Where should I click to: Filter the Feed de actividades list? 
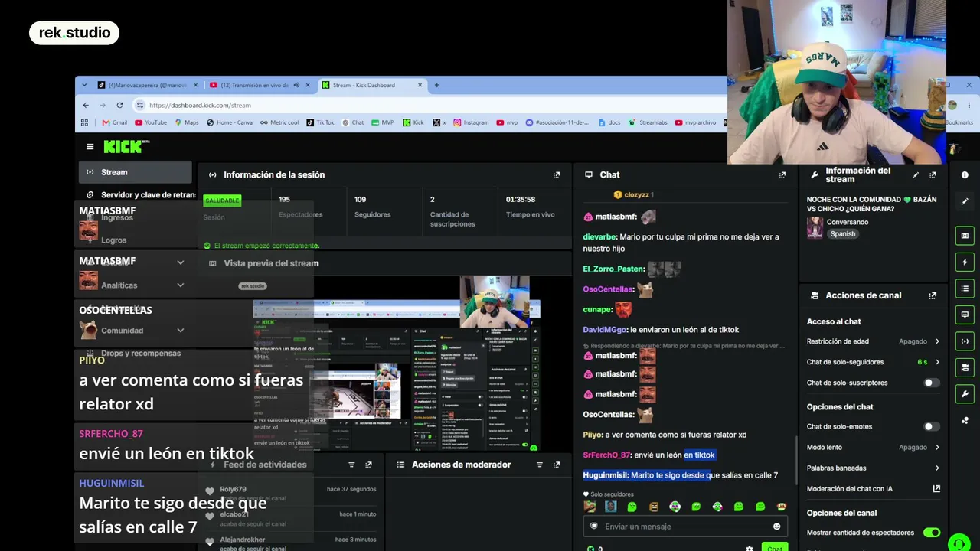[351, 465]
